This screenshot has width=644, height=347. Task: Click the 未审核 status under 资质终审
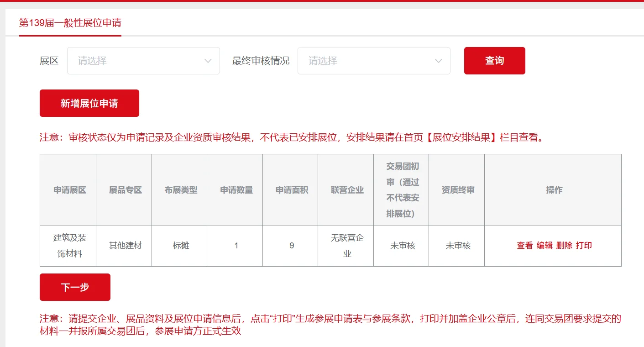[456, 245]
